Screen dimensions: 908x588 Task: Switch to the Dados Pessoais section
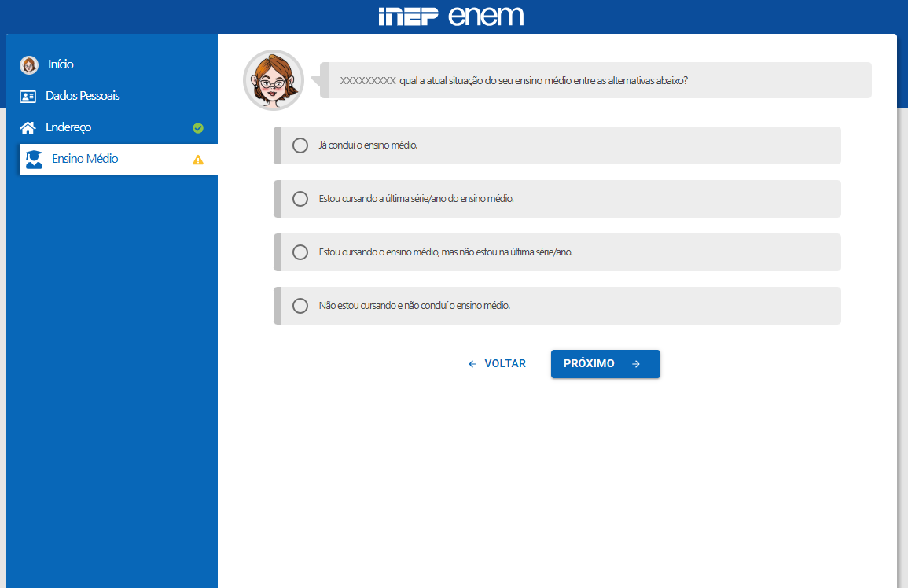coord(83,96)
